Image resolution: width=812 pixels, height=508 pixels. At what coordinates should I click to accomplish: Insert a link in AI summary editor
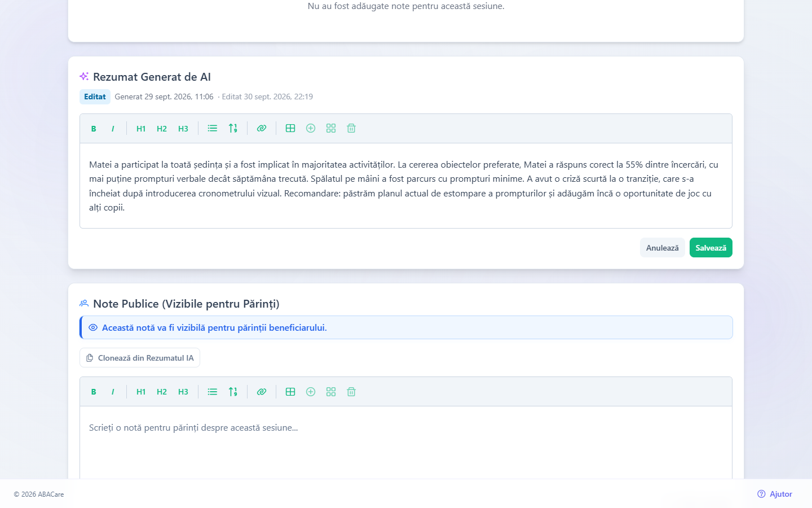coord(262,129)
